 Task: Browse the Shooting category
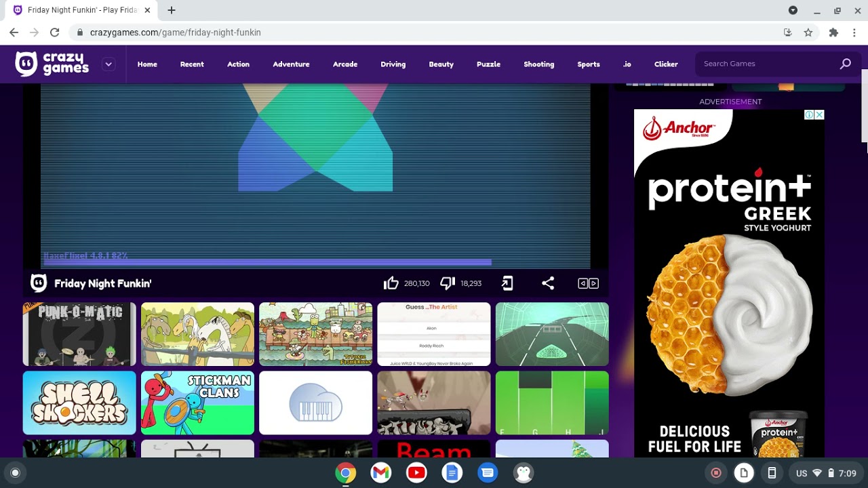click(x=539, y=64)
